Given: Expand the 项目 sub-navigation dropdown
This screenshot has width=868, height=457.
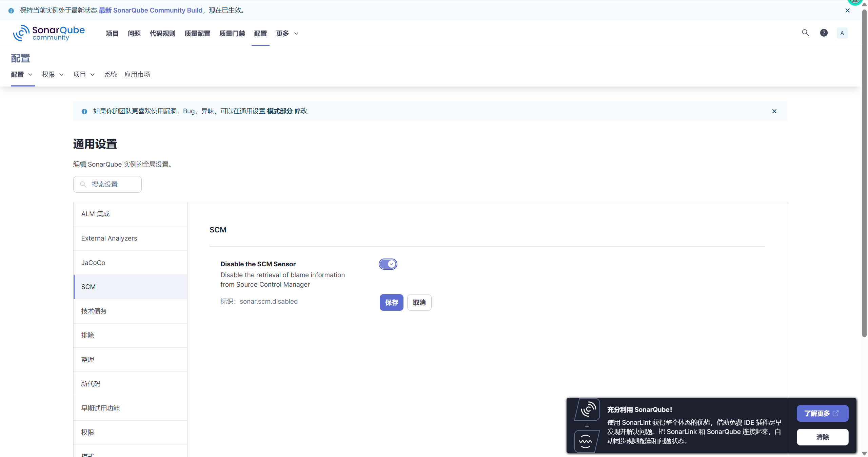Looking at the screenshot, I should pos(84,74).
